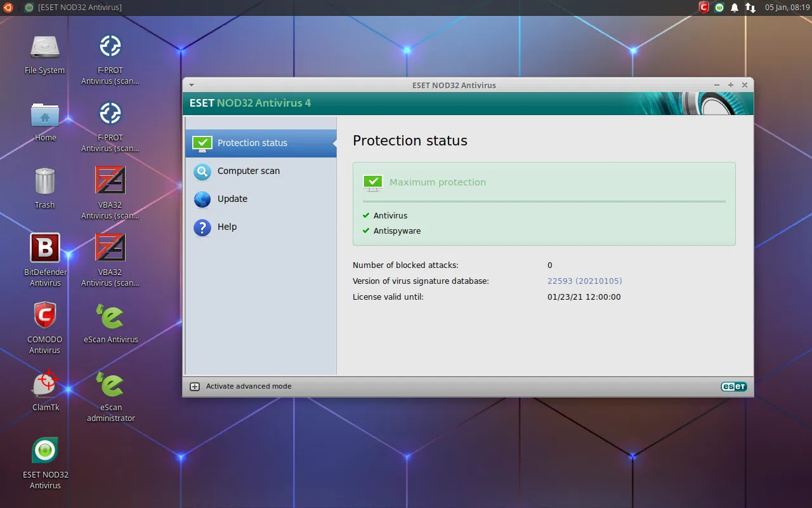This screenshot has height=508, width=812.
Task: Maximize the ESET NOD32 Antivirus window
Action: 731,85
